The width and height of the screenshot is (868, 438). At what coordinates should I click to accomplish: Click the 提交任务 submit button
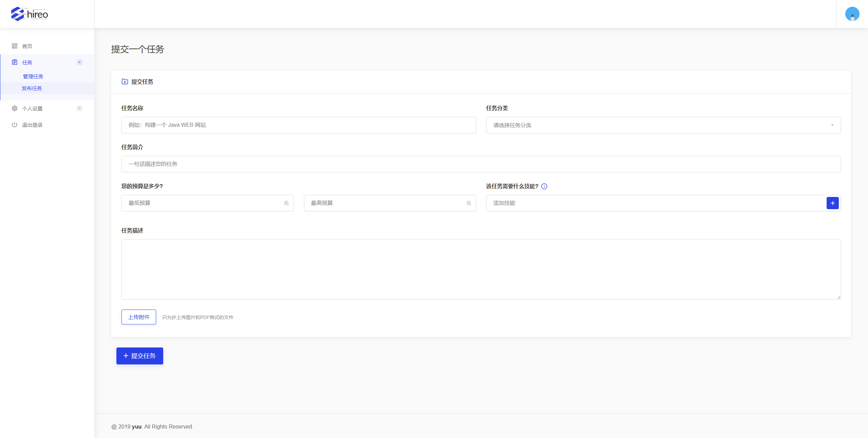click(x=139, y=356)
